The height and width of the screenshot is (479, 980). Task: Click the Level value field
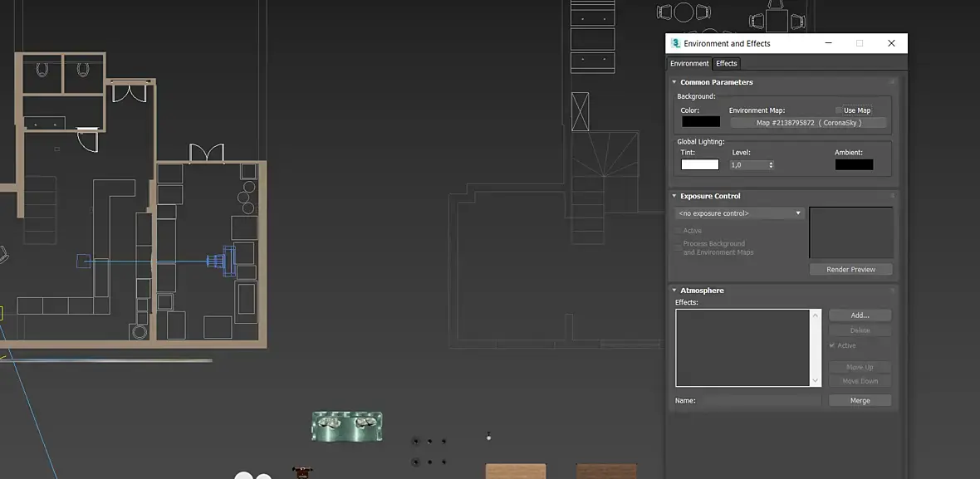[x=748, y=165]
